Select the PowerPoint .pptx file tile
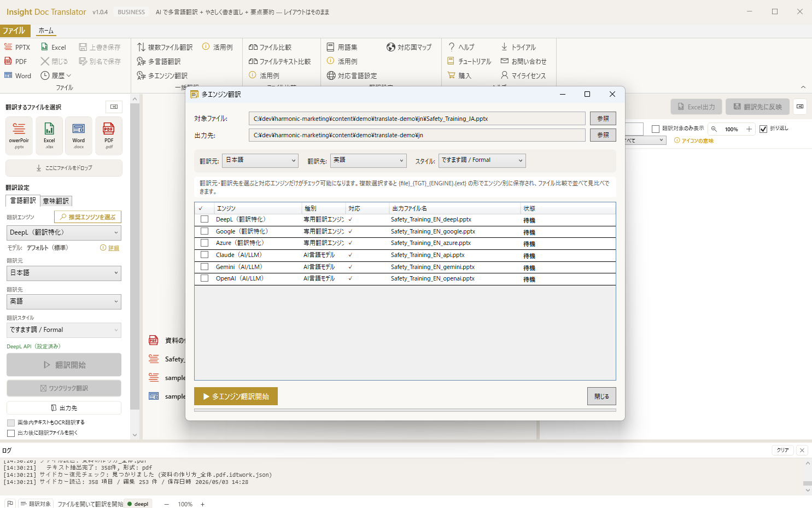 19,136
